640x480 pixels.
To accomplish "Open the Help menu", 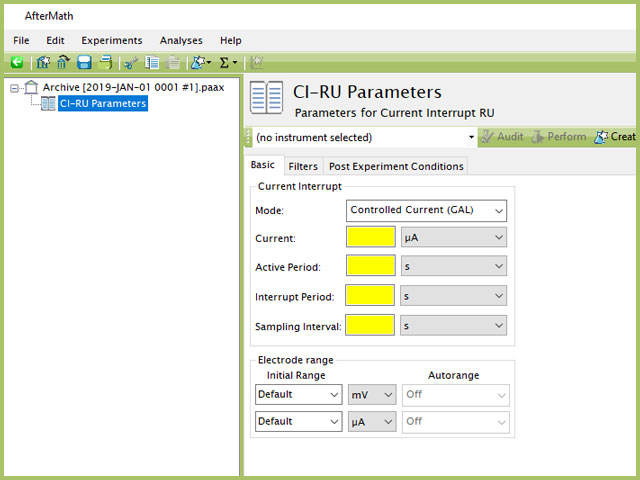I will pyautogui.click(x=231, y=40).
